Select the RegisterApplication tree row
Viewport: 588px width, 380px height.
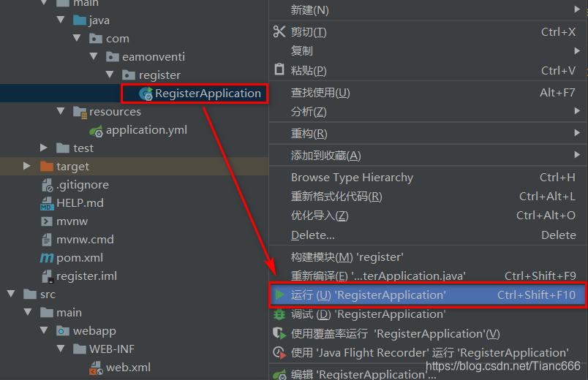coord(135,94)
